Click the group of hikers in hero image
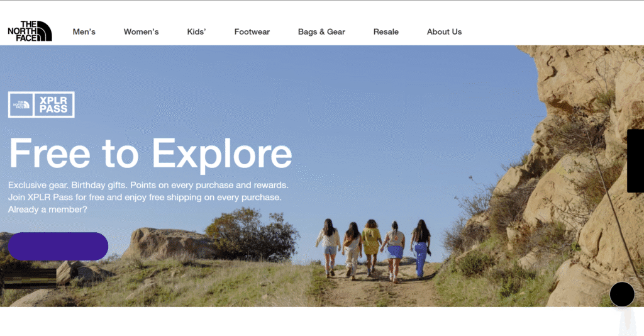This screenshot has height=336, width=644. [373, 250]
